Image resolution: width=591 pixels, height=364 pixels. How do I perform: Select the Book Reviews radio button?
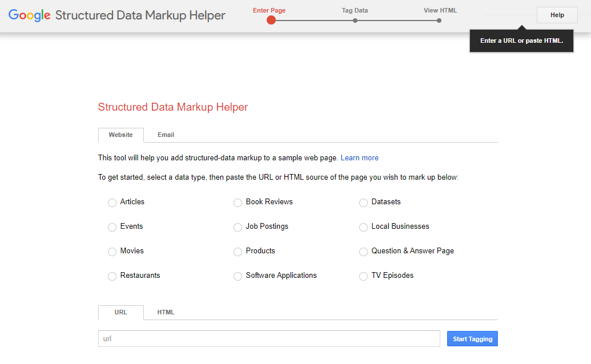click(238, 202)
